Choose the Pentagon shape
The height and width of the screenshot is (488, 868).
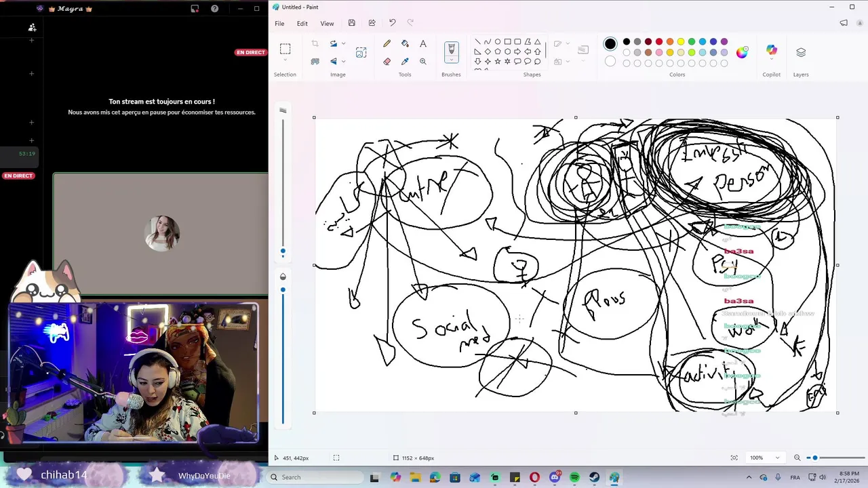pyautogui.click(x=497, y=52)
